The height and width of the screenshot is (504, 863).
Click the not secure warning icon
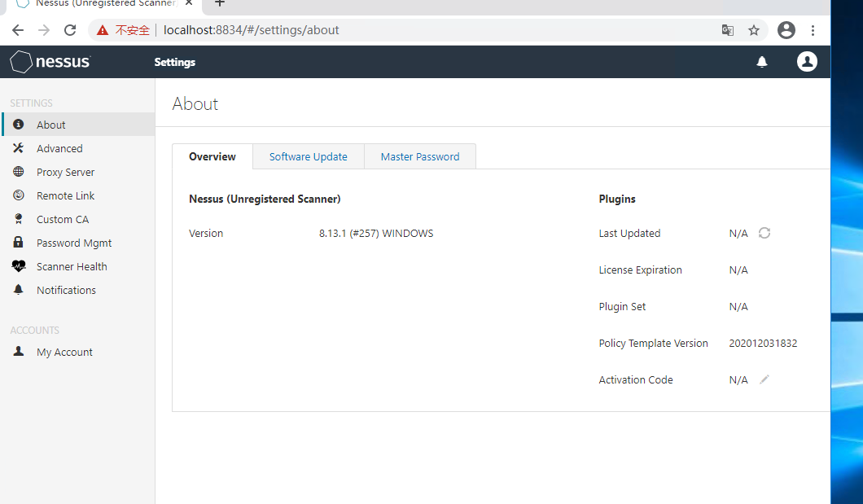103,30
